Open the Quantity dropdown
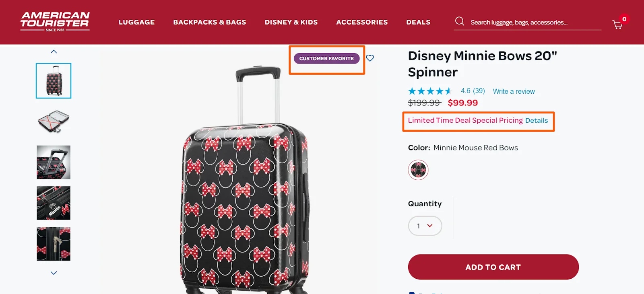This screenshot has height=294, width=644. [425, 226]
